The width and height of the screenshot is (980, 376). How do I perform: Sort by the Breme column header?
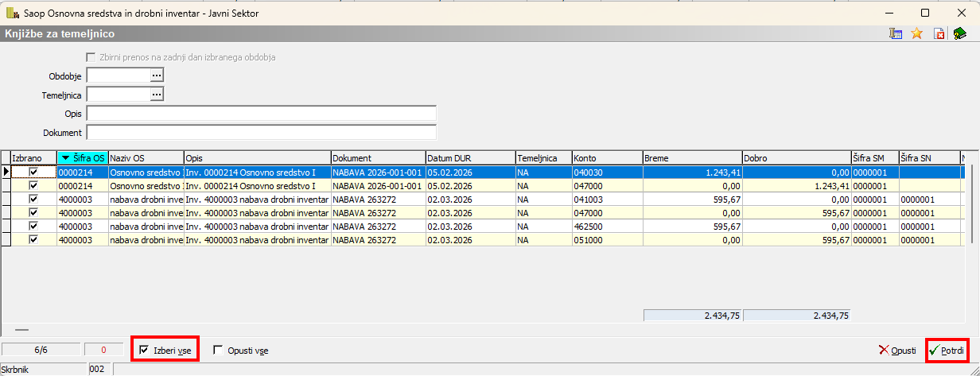point(692,157)
